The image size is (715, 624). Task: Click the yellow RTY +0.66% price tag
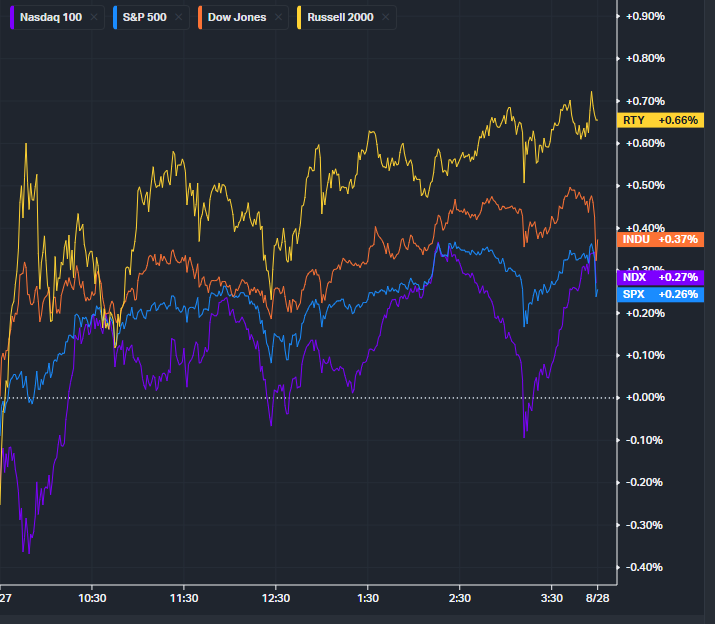click(661, 120)
